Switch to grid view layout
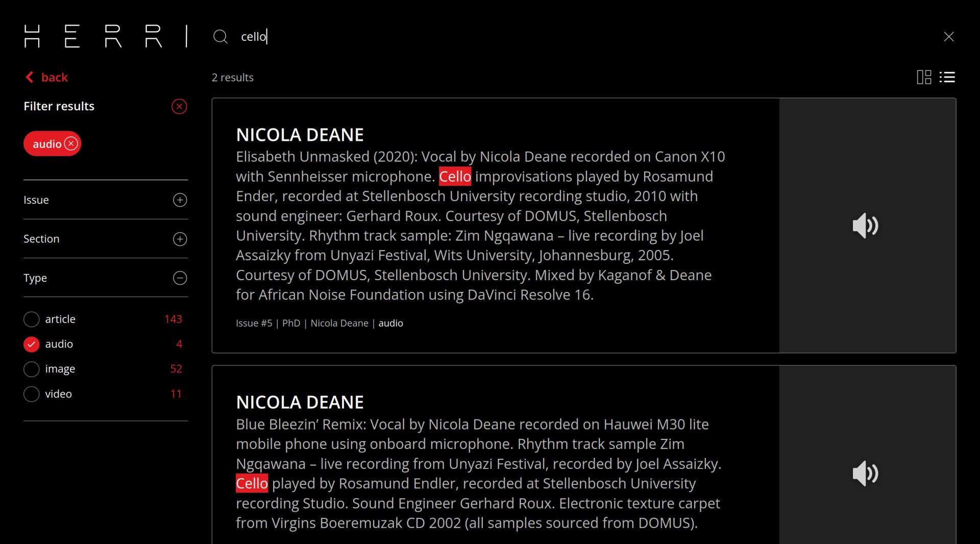The height and width of the screenshot is (544, 980). 924,77
